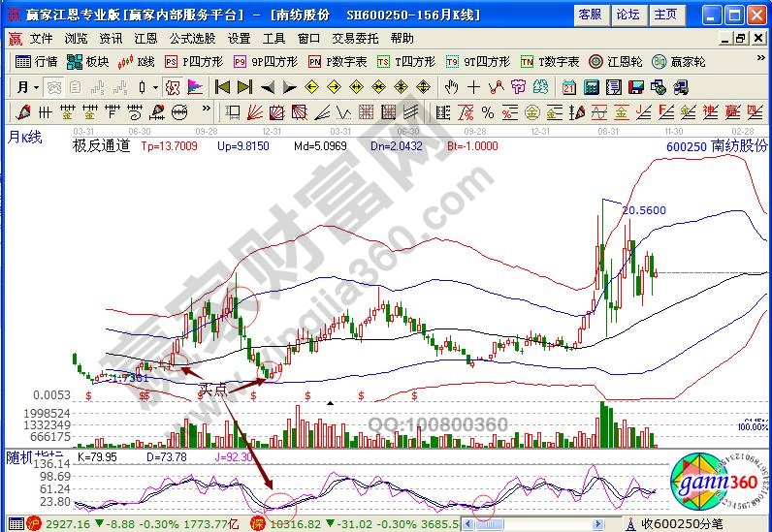Open the 公式选股 menu
Image resolution: width=772 pixels, height=532 pixels.
192,39
